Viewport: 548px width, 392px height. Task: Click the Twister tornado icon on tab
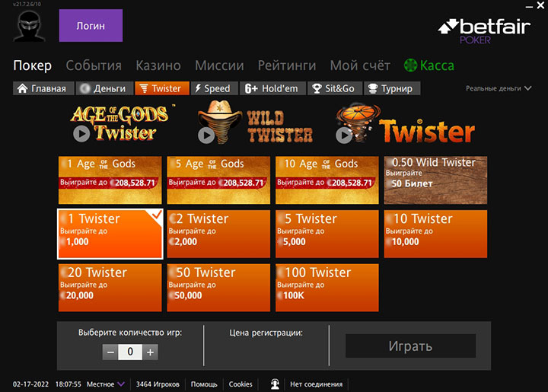144,88
